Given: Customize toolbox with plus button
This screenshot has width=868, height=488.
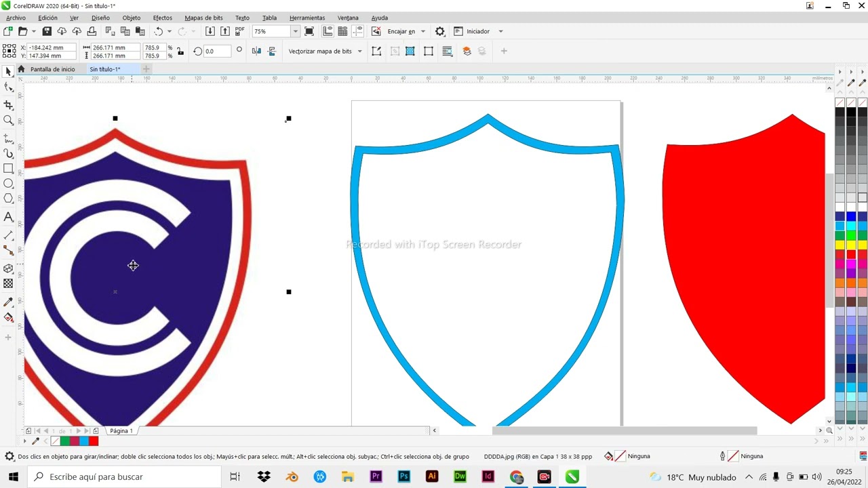Looking at the screenshot, I should pos(8,337).
